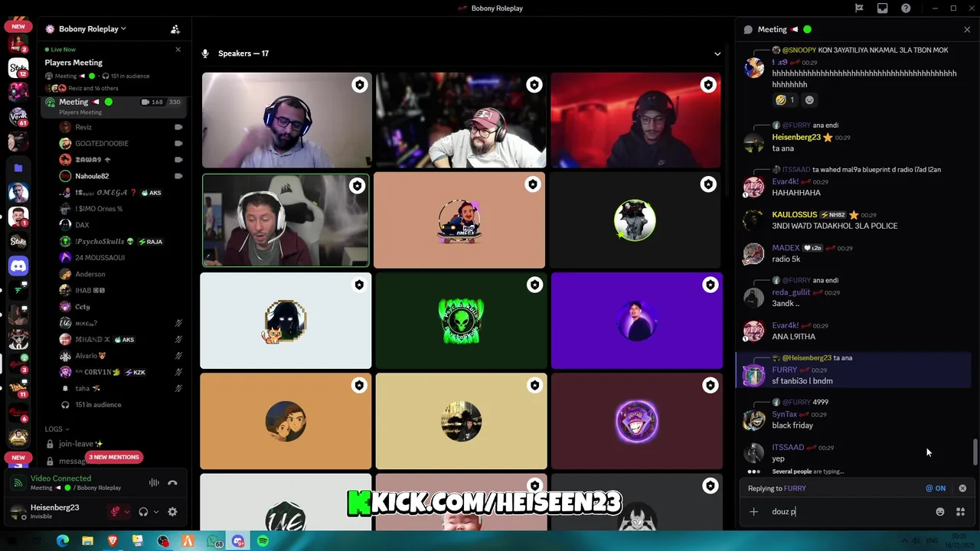Screen dimensions: 980x551
Task: Open stage options badge on purple avatar tile
Action: pos(710,285)
